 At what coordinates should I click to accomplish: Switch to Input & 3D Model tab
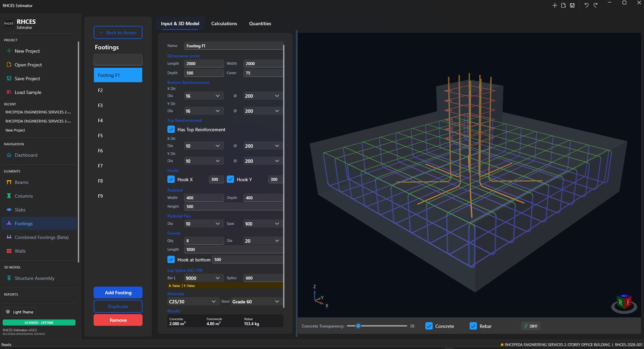tap(180, 23)
